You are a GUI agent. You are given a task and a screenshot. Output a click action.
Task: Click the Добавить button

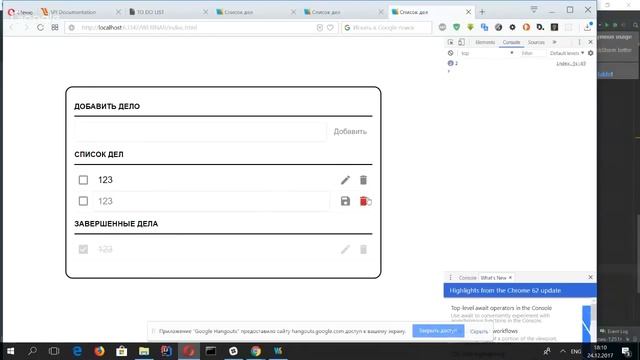pos(350,131)
